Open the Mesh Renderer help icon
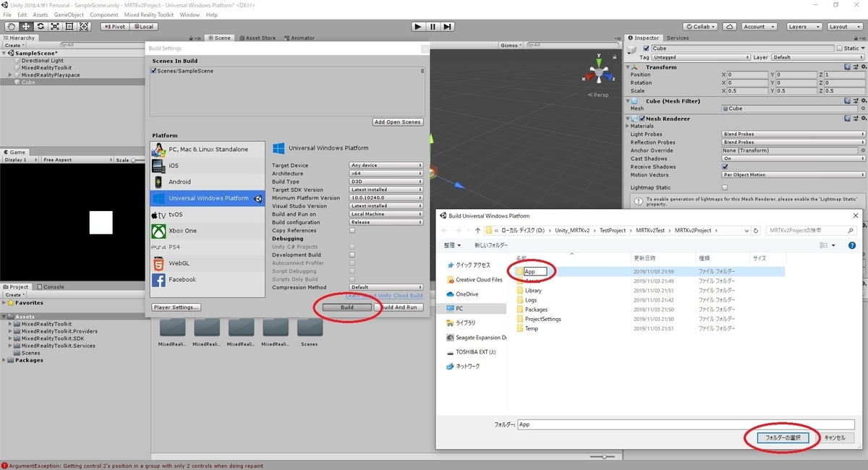The width and height of the screenshot is (868, 470). [846, 119]
